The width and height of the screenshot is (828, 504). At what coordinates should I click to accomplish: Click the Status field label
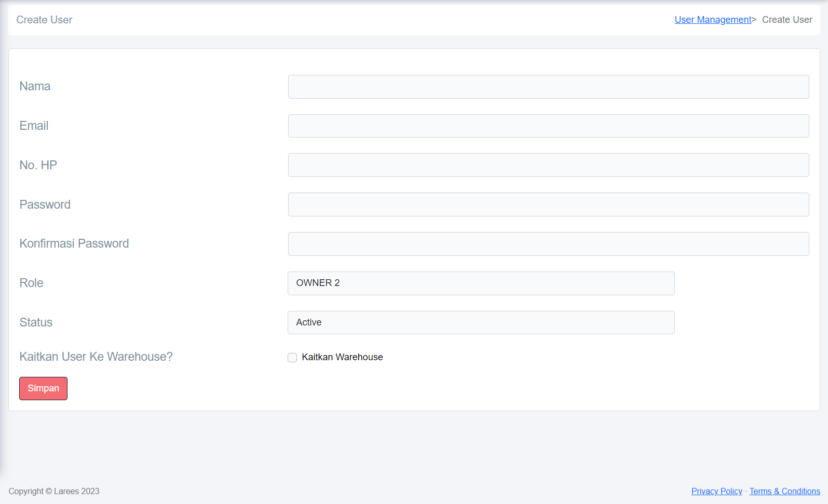pos(36,322)
